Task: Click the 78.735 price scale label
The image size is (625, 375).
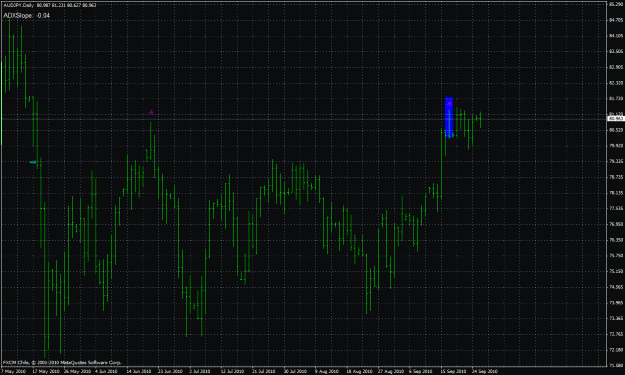Action: pos(616,177)
